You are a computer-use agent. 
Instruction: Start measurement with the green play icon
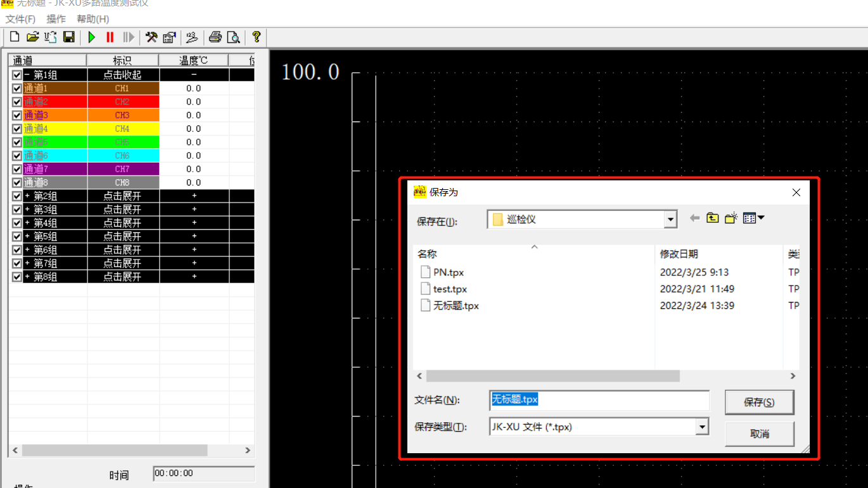coord(92,37)
